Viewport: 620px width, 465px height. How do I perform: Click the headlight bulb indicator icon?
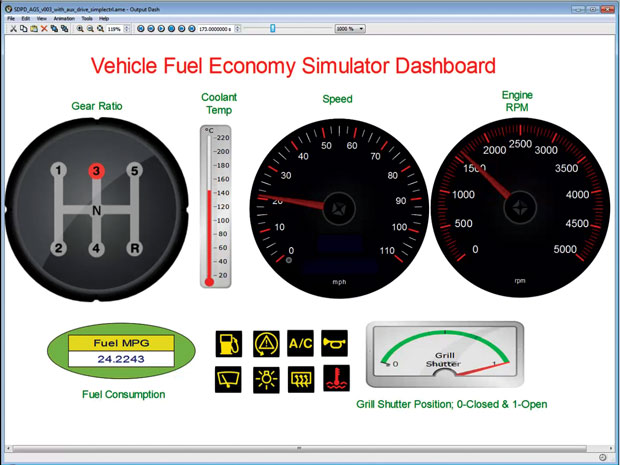tap(266, 380)
